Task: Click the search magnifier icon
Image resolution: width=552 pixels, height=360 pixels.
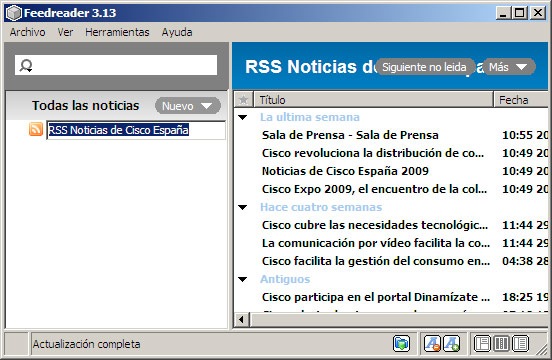Action: [x=26, y=65]
